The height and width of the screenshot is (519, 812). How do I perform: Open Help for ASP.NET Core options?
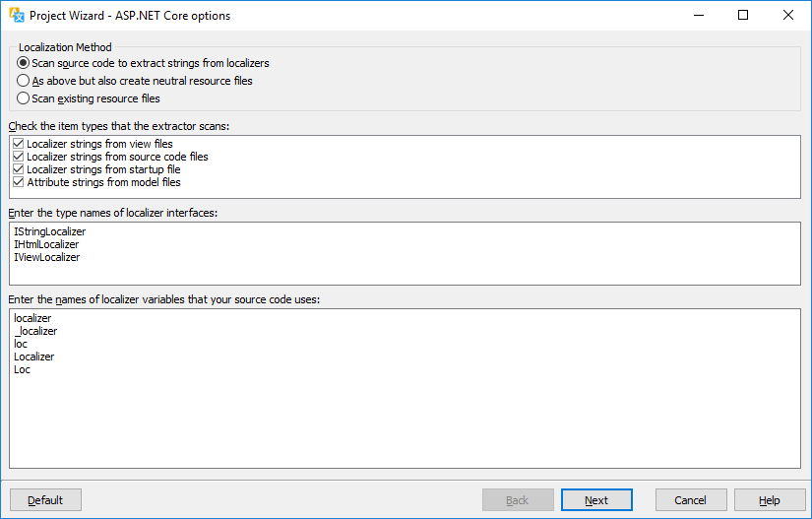770,500
